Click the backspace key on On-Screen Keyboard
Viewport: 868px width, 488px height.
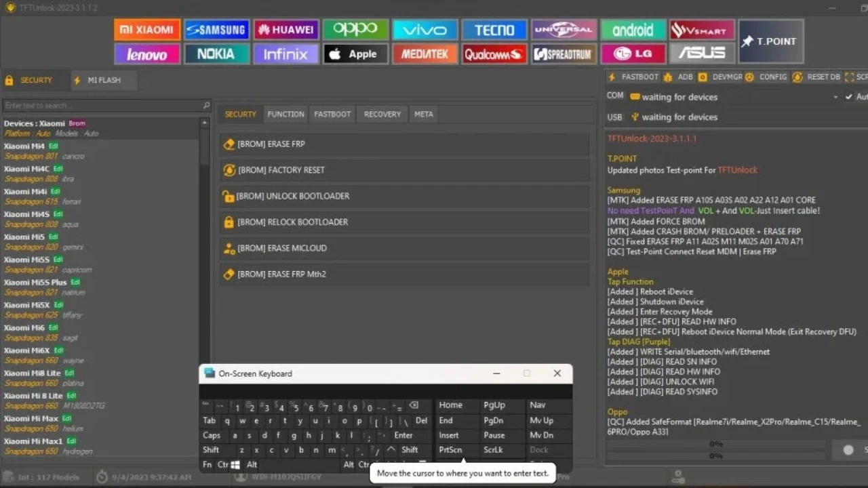414,406
